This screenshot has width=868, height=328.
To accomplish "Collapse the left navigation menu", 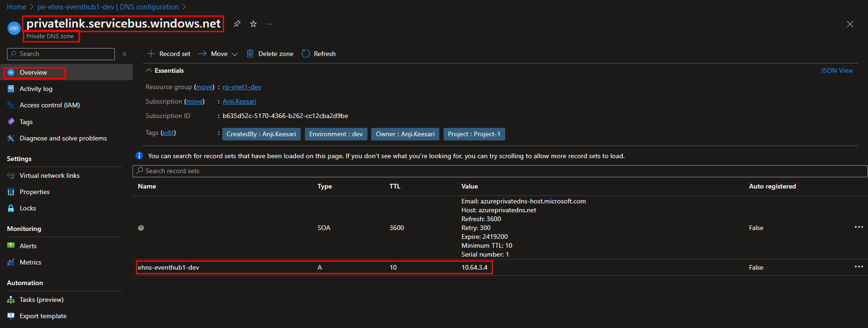I will pos(125,54).
